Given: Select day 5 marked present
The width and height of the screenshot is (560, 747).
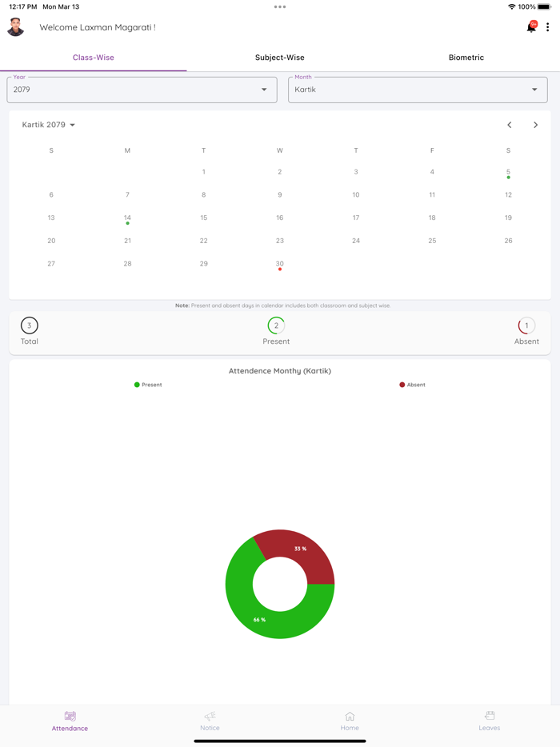Looking at the screenshot, I should 509,173.
